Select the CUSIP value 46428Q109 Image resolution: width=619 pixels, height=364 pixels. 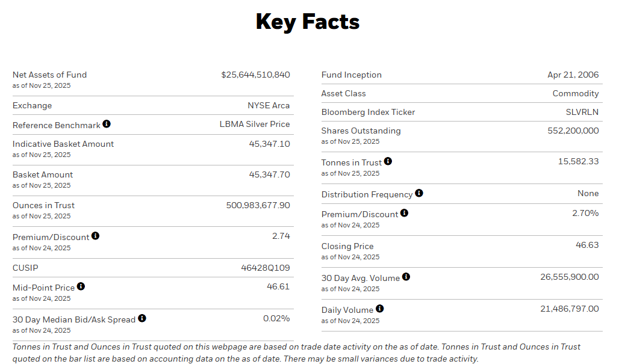pos(266,268)
